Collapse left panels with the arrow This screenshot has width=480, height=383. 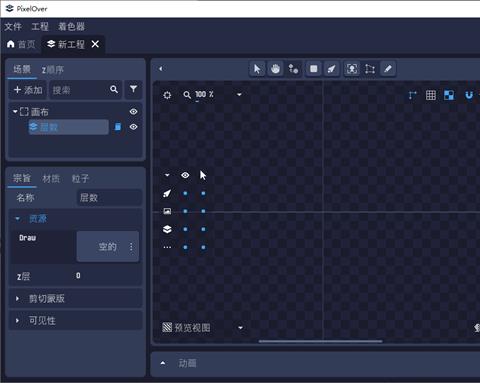[x=161, y=69]
